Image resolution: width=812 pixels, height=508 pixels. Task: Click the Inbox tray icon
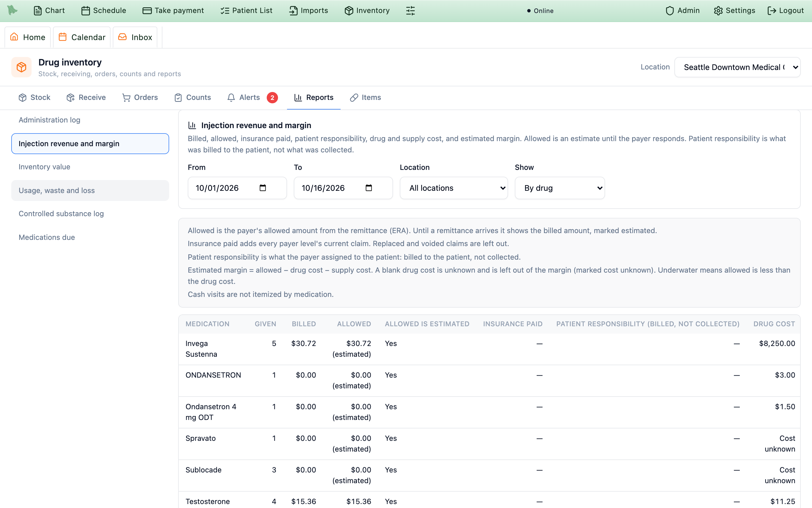pos(122,37)
